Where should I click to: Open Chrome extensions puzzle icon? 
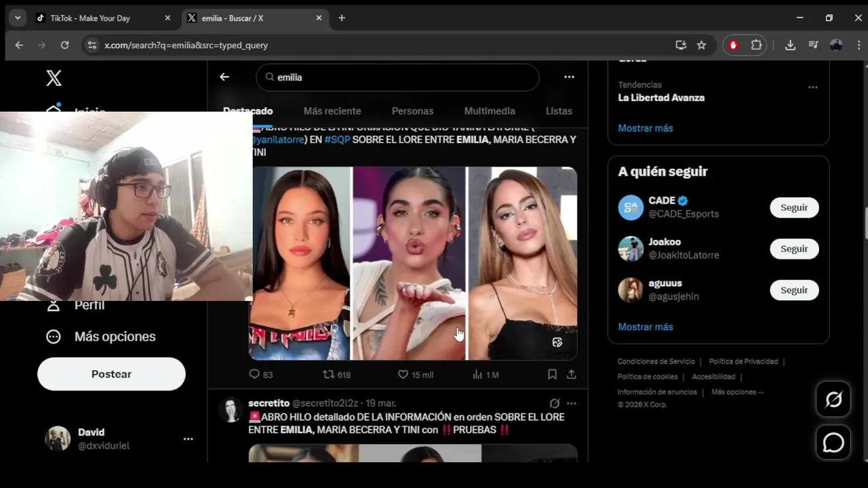(x=756, y=45)
